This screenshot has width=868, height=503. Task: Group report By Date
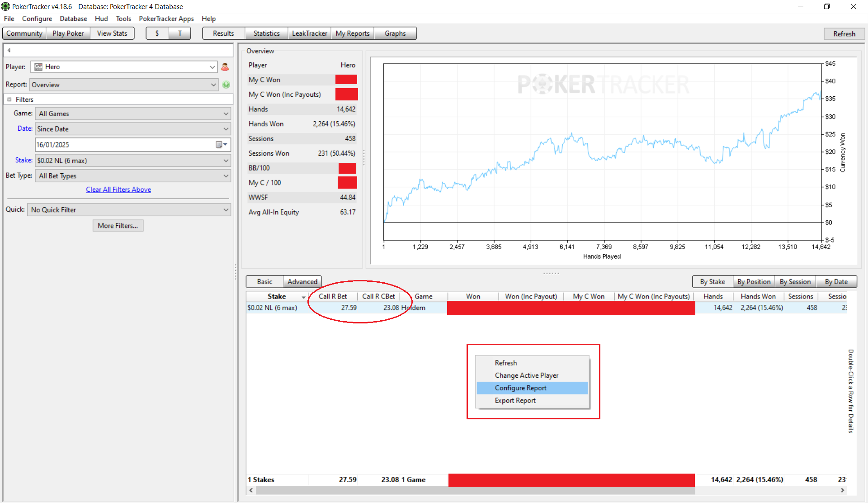pyautogui.click(x=836, y=282)
